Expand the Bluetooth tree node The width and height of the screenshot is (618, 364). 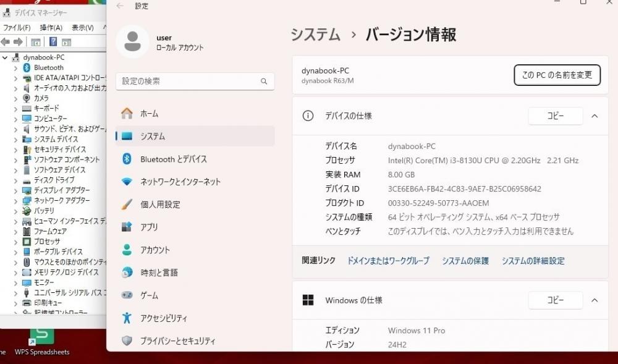[x=16, y=68]
